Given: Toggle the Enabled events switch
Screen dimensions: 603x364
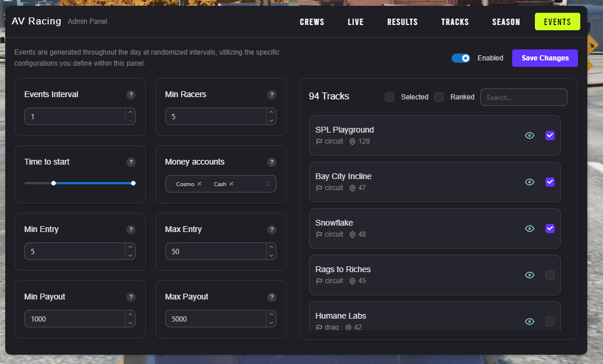Looking at the screenshot, I should click(461, 58).
